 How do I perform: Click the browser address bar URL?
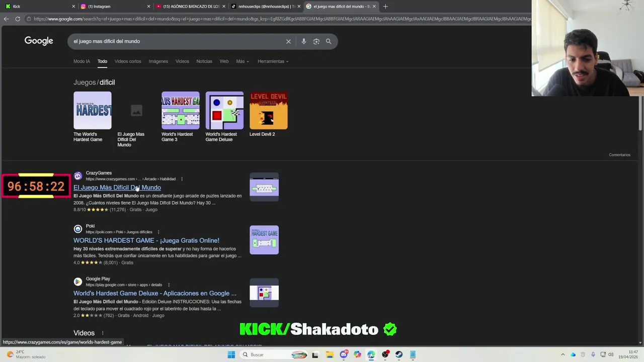282,19
